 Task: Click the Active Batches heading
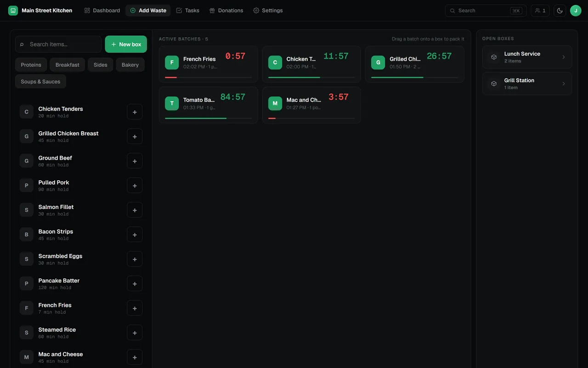pos(183,39)
